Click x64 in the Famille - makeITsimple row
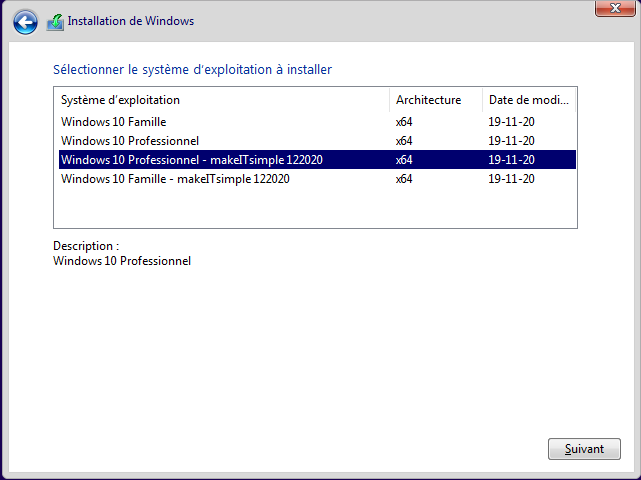This screenshot has width=641, height=480. point(404,179)
